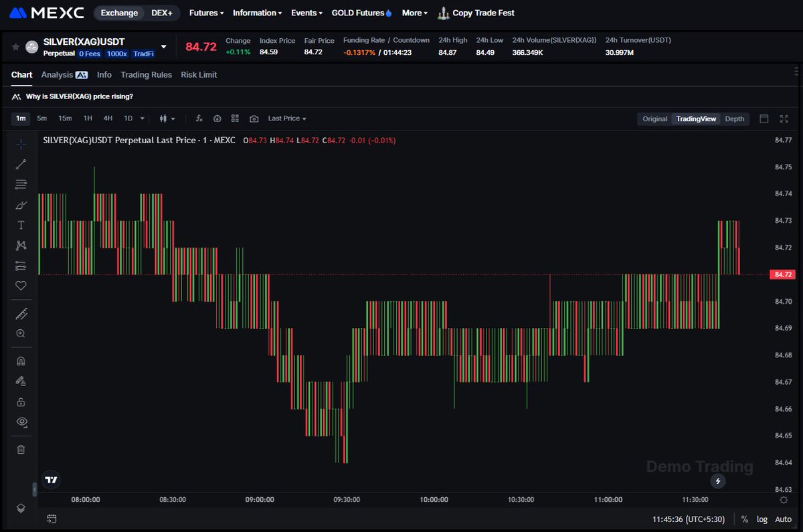Toggle hide all drawings eye icon
This screenshot has height=532, width=803.
[21, 422]
